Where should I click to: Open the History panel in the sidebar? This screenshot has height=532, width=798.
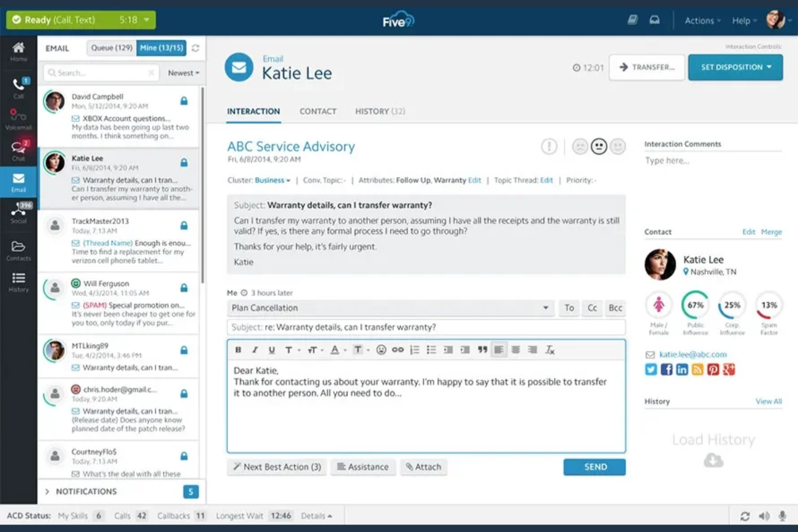[x=18, y=282]
